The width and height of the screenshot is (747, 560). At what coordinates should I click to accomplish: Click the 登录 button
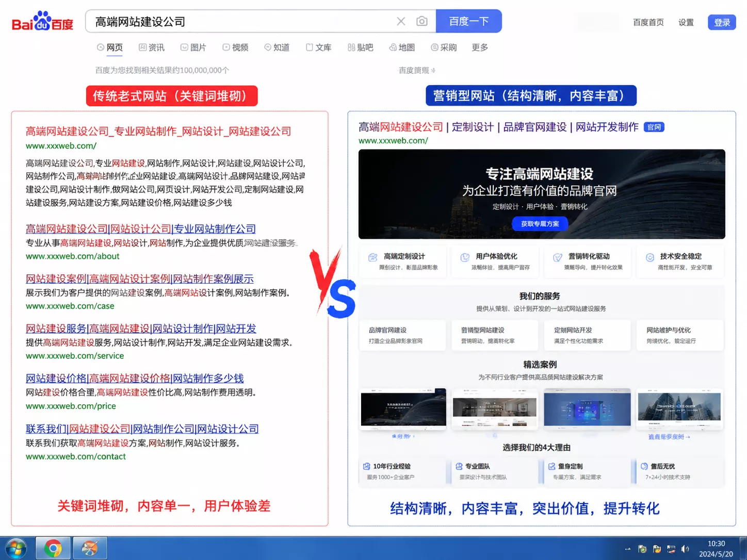(722, 22)
